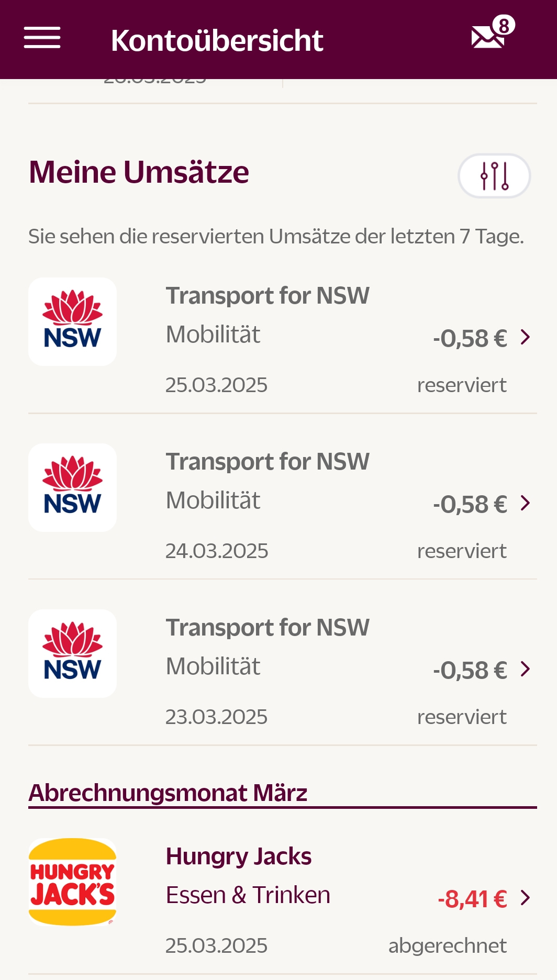Tap the -0,58 € amount dated 25.03.2025

(x=470, y=338)
